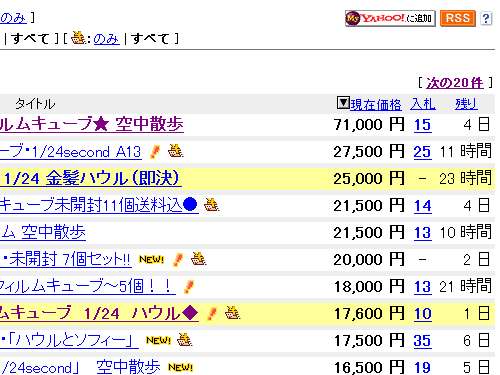Open listing キューブ未開封11個送料込
This screenshot has width=500, height=375.
click(x=99, y=205)
